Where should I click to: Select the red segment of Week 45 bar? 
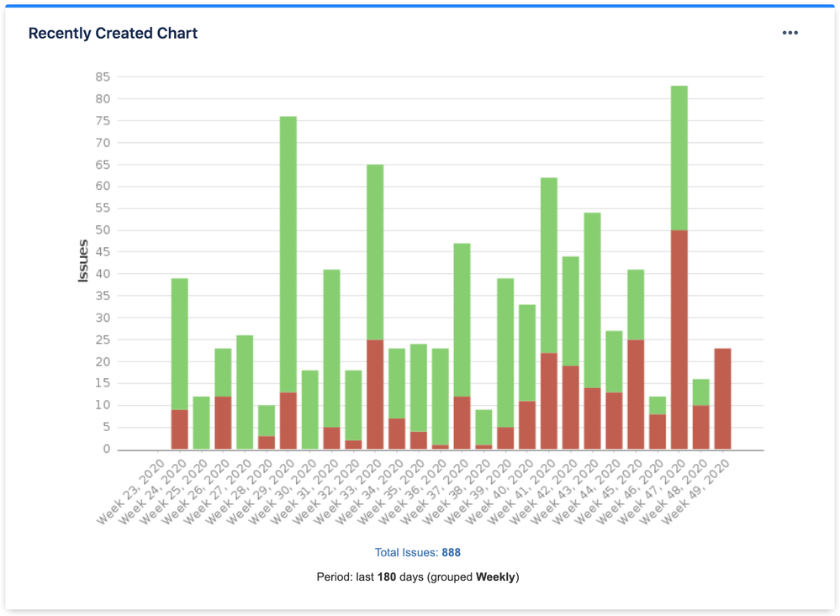[636, 394]
